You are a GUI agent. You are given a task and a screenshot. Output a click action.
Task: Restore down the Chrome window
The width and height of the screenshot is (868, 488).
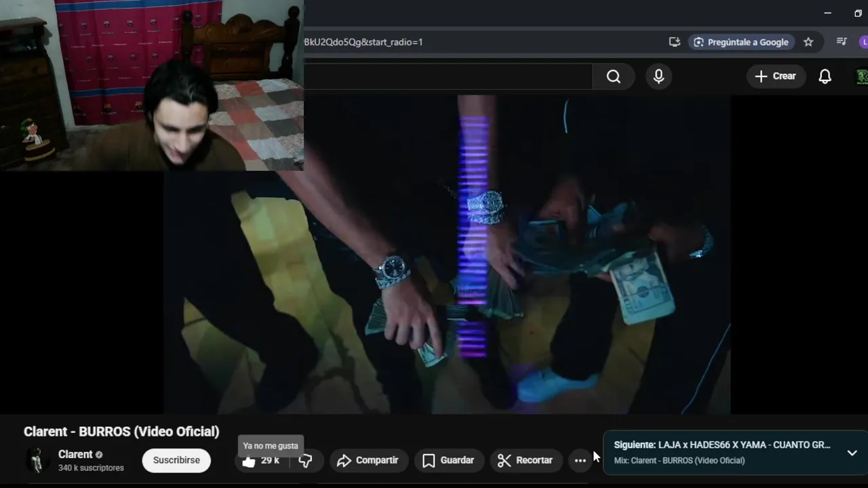859,13
